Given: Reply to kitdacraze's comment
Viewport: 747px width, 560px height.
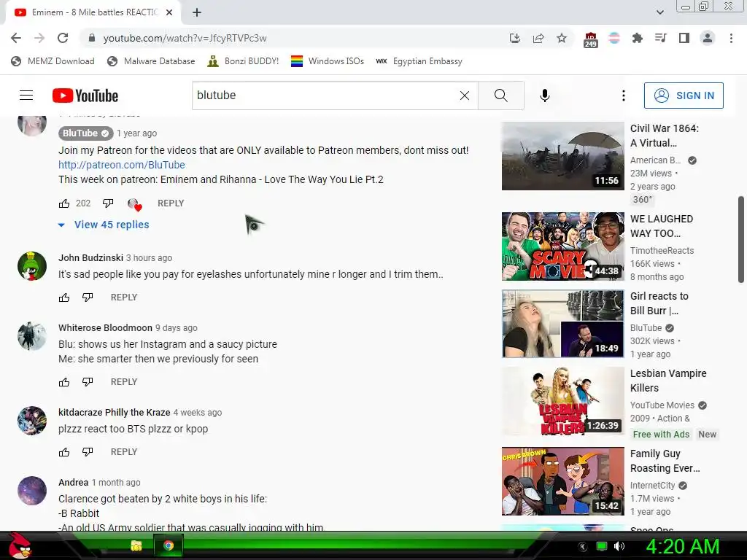Looking at the screenshot, I should tap(124, 452).
